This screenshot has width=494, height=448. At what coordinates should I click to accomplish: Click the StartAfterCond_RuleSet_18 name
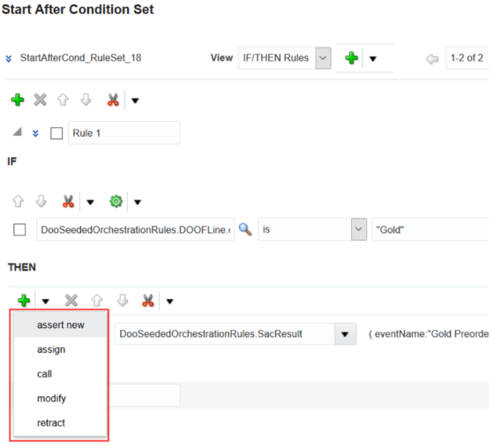[x=80, y=58]
